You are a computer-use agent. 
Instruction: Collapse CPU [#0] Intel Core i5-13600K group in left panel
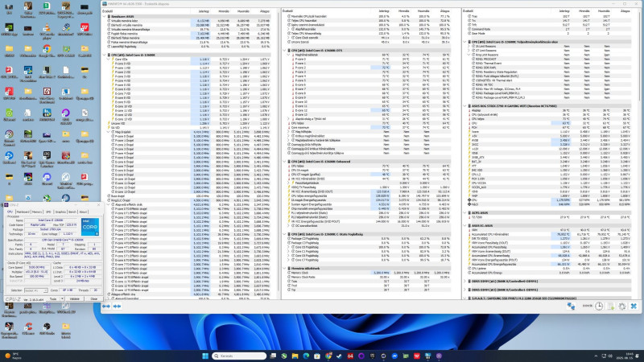click(x=105, y=55)
